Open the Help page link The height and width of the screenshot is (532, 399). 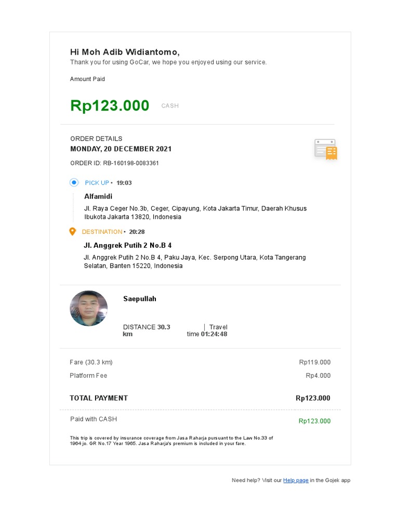pyautogui.click(x=296, y=481)
